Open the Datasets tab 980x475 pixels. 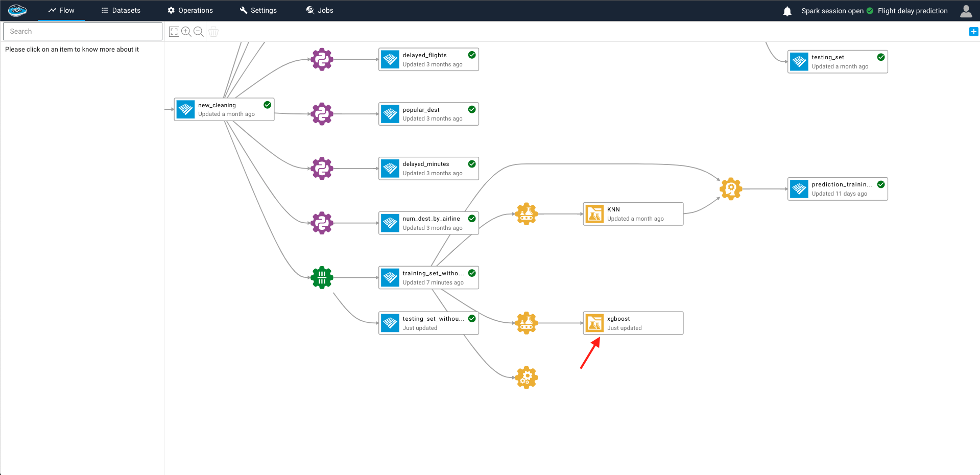pyautogui.click(x=121, y=10)
